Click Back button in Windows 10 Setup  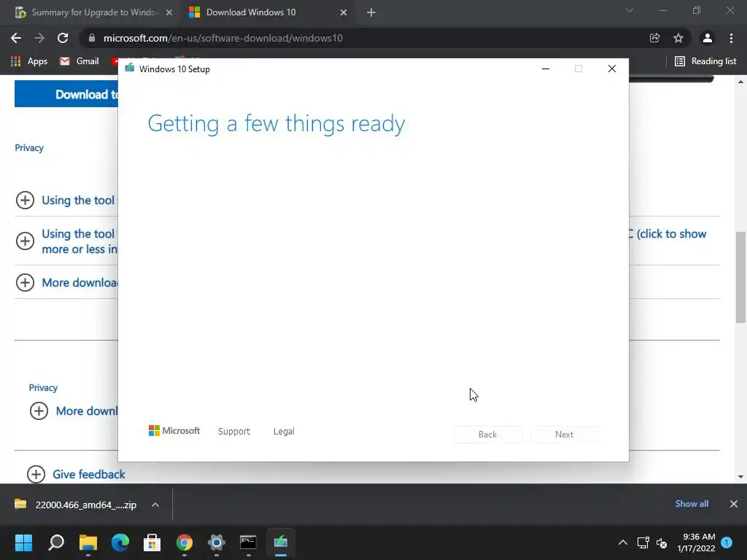[x=488, y=435]
